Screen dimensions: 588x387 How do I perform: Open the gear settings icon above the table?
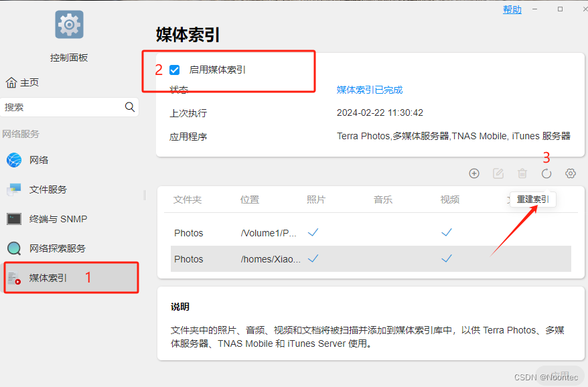571,173
